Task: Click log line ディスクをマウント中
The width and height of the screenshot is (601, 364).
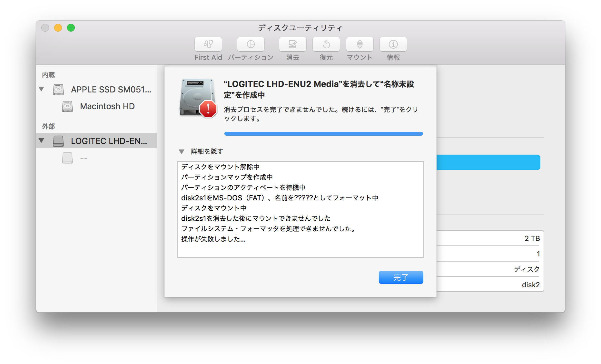Action: click(214, 208)
